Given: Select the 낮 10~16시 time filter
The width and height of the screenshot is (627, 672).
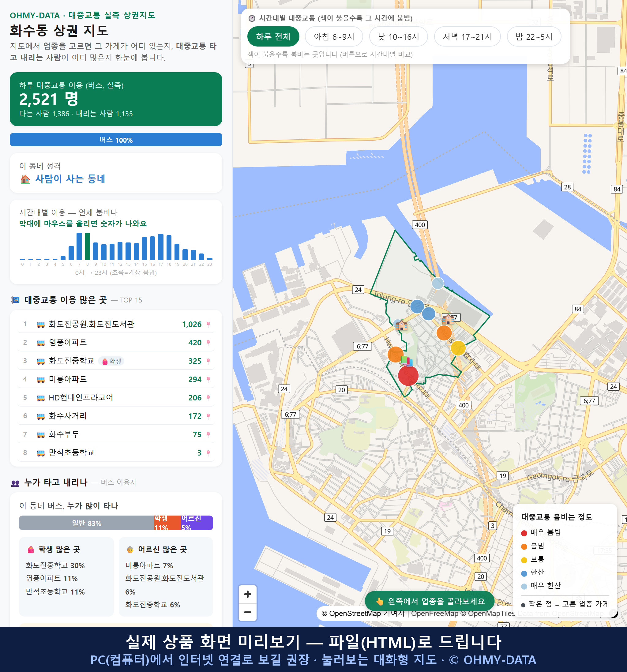Looking at the screenshot, I should click(x=399, y=36).
